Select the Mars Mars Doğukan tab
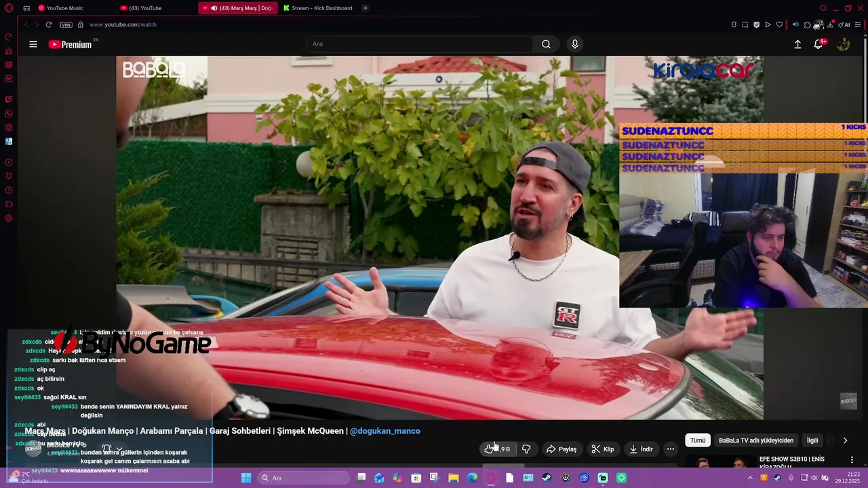This screenshot has width=868, height=488. coord(238,8)
